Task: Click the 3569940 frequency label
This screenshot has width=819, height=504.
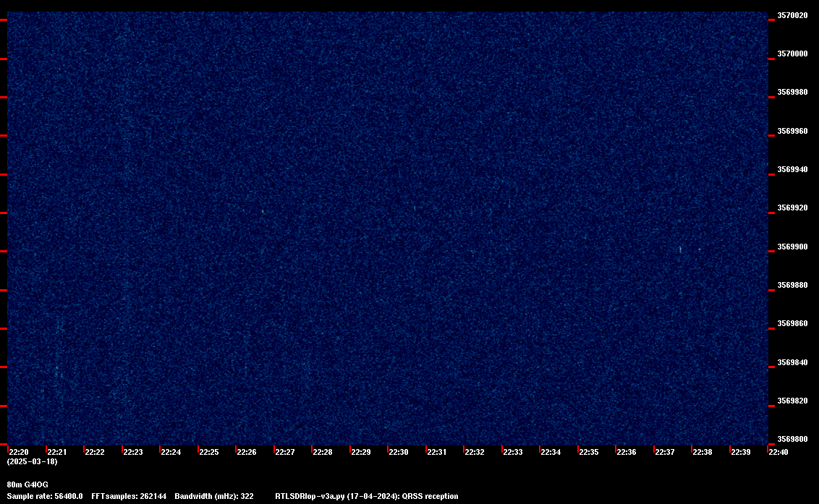Action: pyautogui.click(x=792, y=169)
